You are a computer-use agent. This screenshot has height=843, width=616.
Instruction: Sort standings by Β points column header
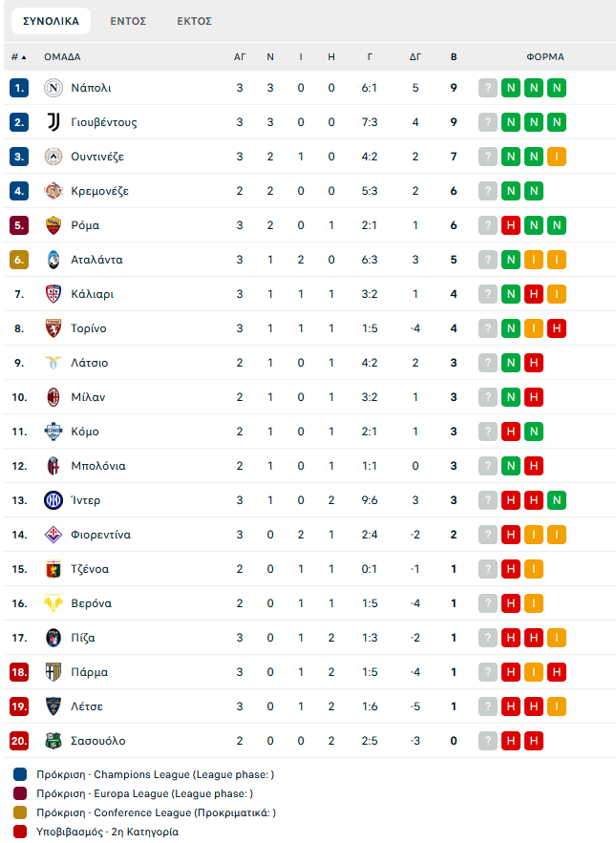coord(454,57)
